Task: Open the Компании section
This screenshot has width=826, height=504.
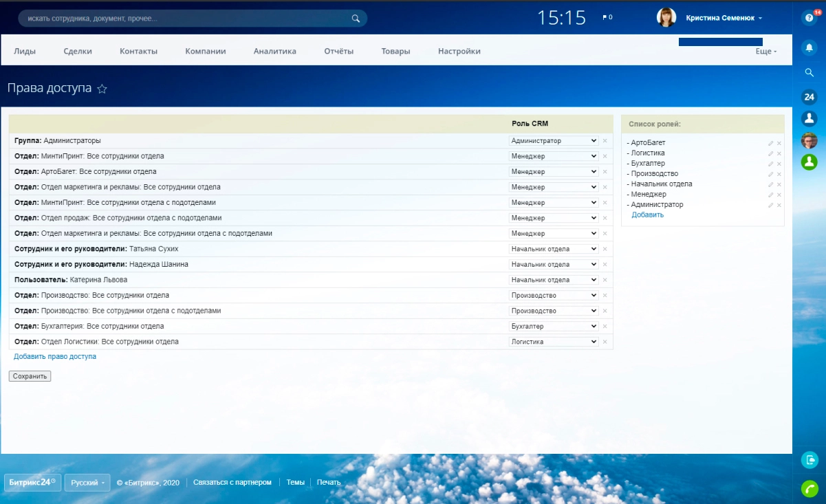Action: 206,51
